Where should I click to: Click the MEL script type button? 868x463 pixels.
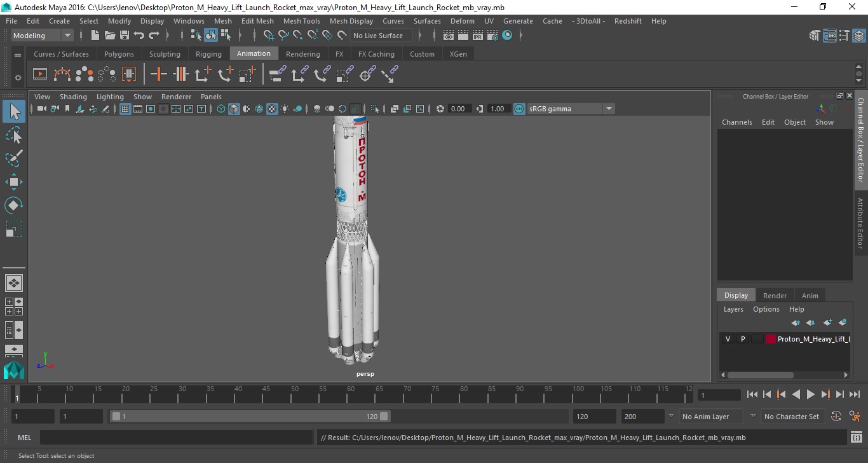coord(25,438)
